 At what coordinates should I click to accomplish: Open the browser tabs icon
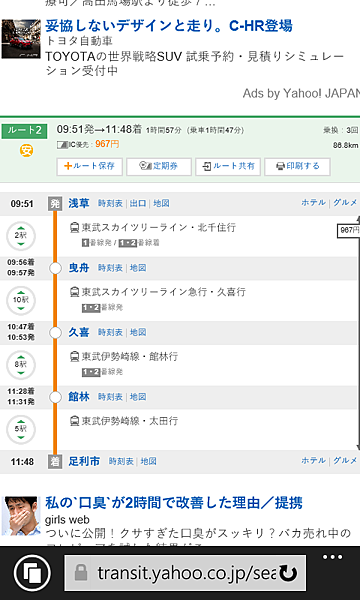point(33,573)
